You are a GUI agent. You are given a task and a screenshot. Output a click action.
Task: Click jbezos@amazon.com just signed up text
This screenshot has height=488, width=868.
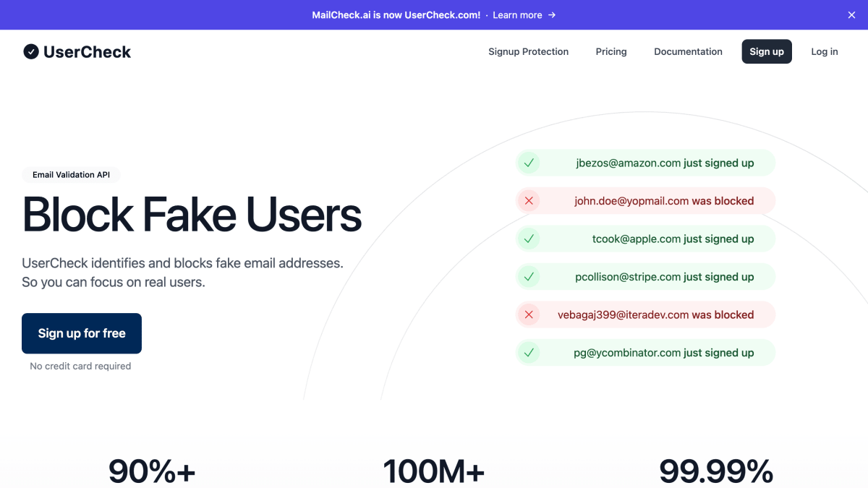pos(665,163)
